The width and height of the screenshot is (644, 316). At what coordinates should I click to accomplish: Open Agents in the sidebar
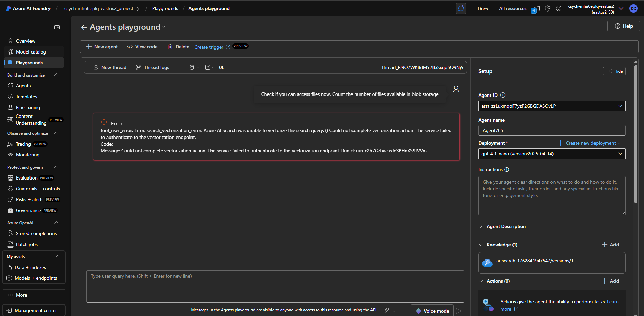click(x=34, y=86)
